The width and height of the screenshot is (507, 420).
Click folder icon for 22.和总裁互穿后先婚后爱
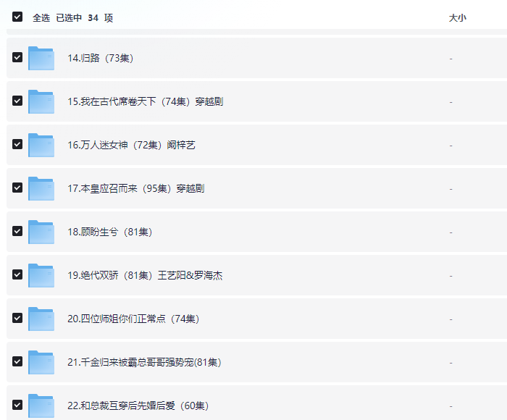click(x=41, y=405)
